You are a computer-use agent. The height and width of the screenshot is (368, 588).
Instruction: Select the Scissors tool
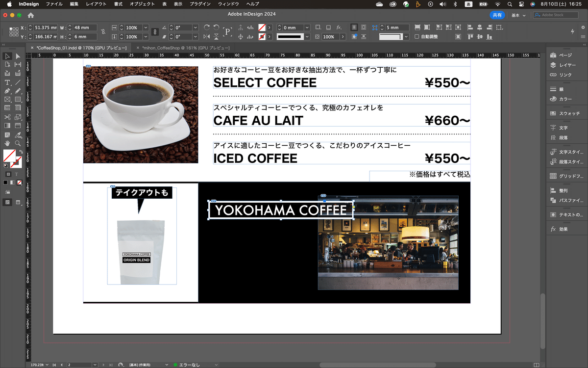7,117
